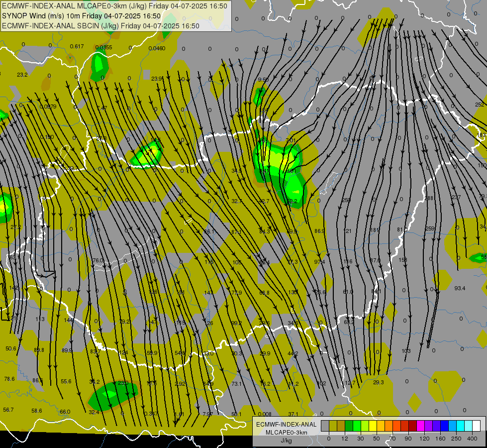
Task: Click the value "56.7" on the map
Action: coord(8,410)
